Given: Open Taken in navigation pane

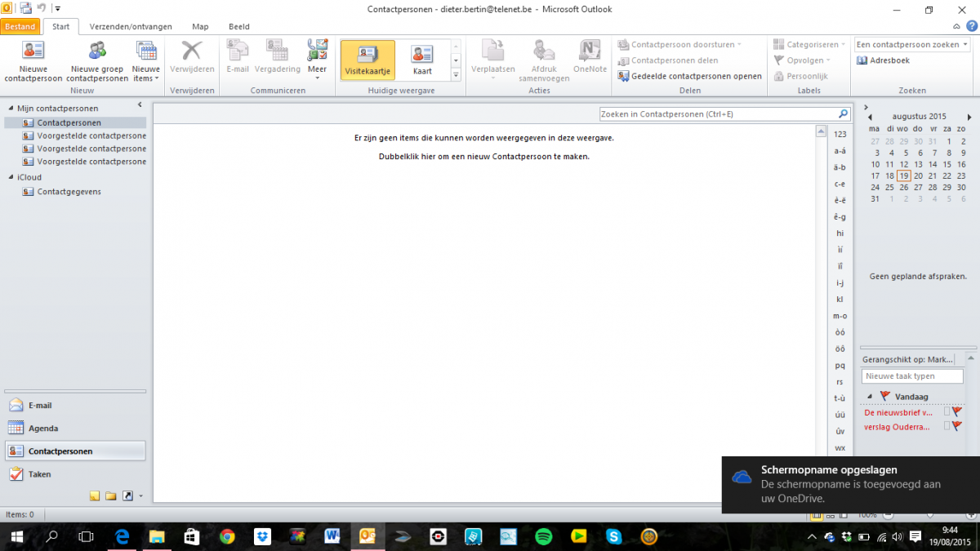Looking at the screenshot, I should tap(75, 473).
